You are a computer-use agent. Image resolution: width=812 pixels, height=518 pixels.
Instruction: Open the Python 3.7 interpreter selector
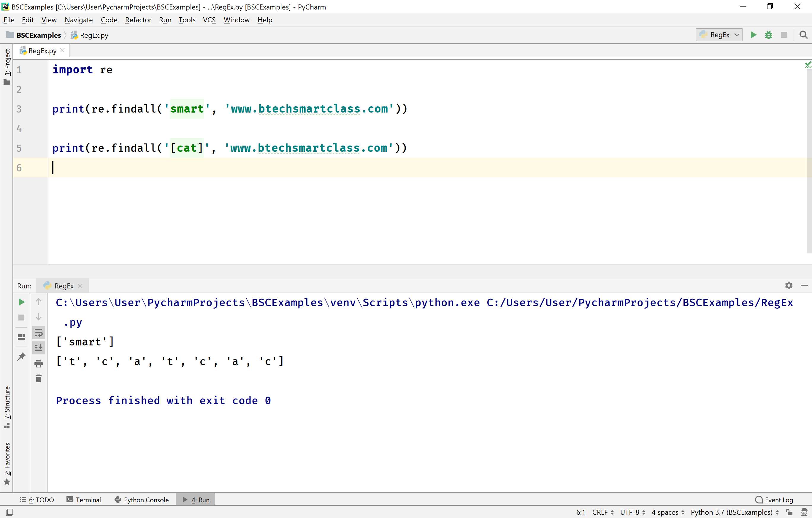(734, 512)
